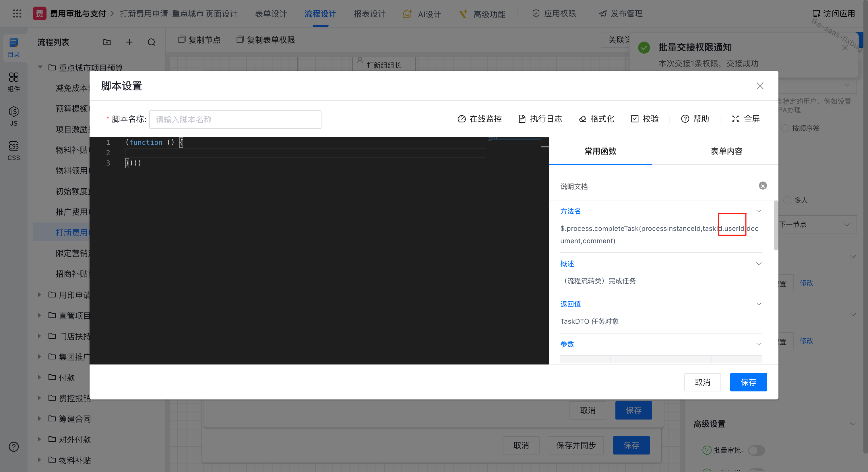Click the help question icon at sidebar bottom
Viewport: 868px width, 472px height.
[14, 447]
